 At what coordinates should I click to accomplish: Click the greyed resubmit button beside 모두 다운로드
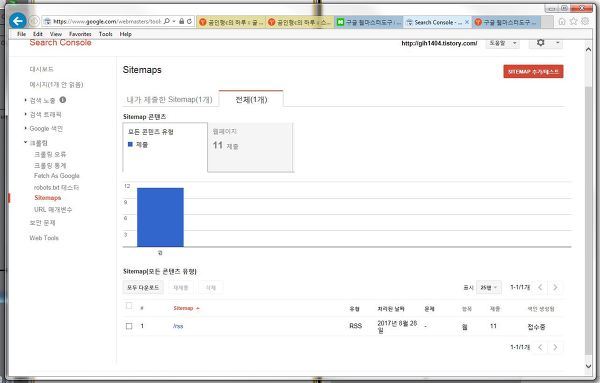tap(181, 287)
